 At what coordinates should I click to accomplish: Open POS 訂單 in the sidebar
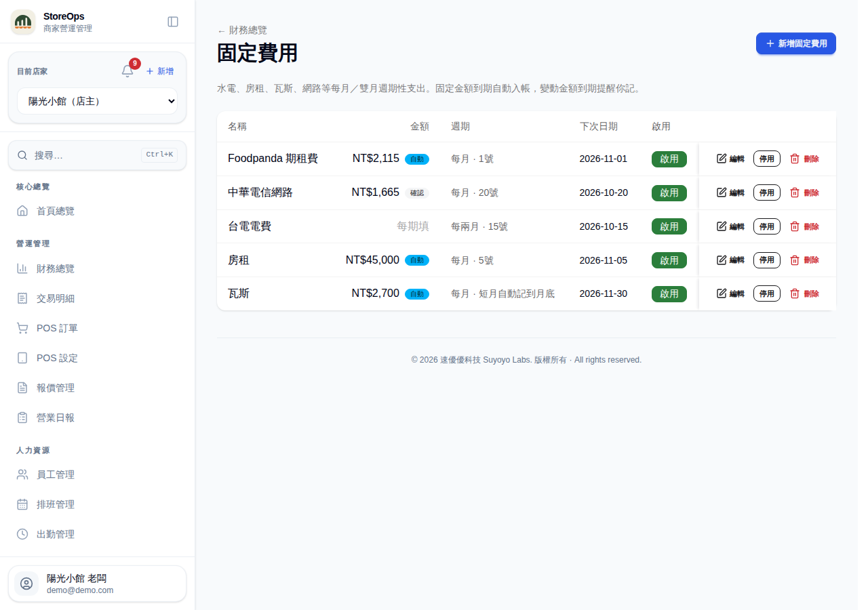tap(97, 328)
